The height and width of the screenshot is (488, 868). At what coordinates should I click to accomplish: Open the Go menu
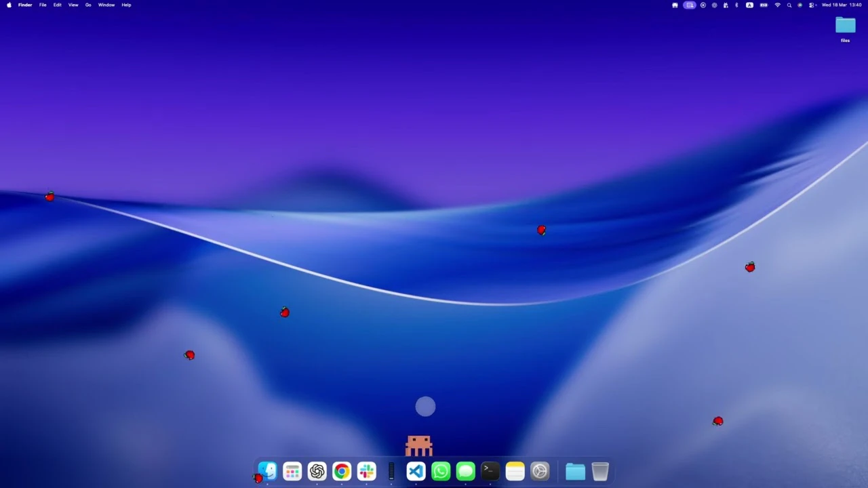88,5
